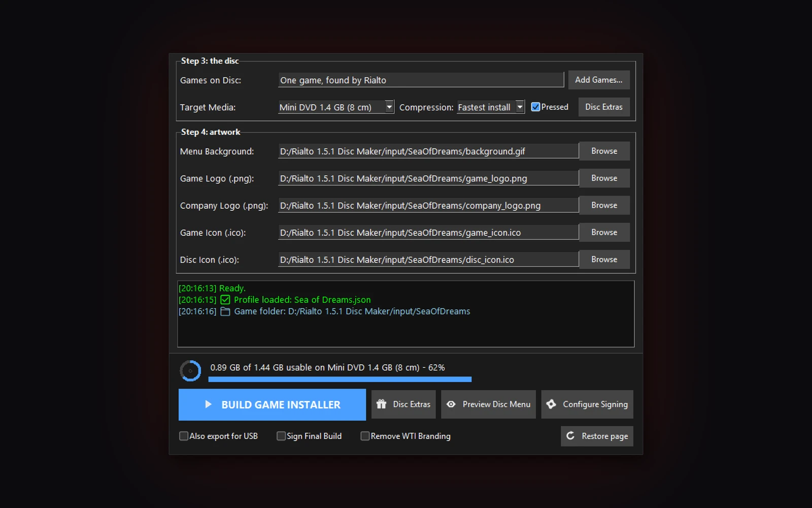Click the circular disc usage spinner icon
Image resolution: width=812 pixels, height=508 pixels.
pos(190,371)
